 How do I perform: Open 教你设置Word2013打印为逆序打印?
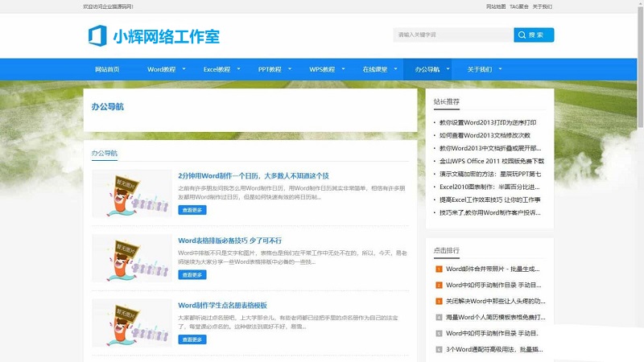(488, 122)
